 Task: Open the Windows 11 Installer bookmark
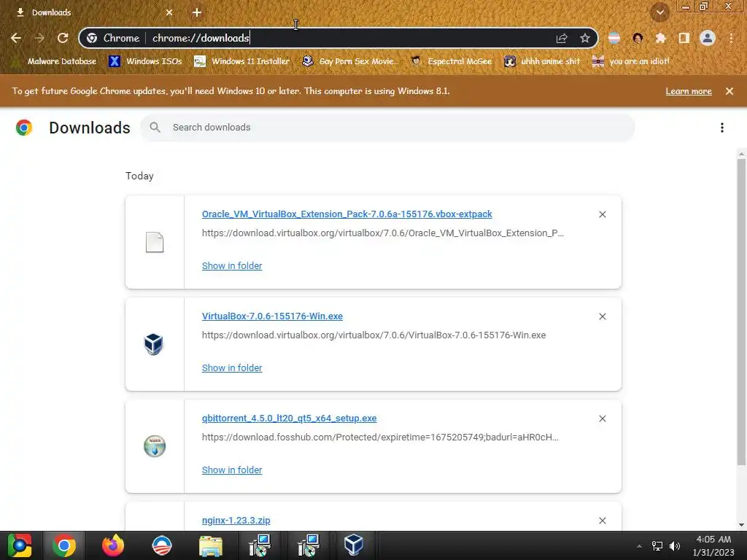(242, 61)
